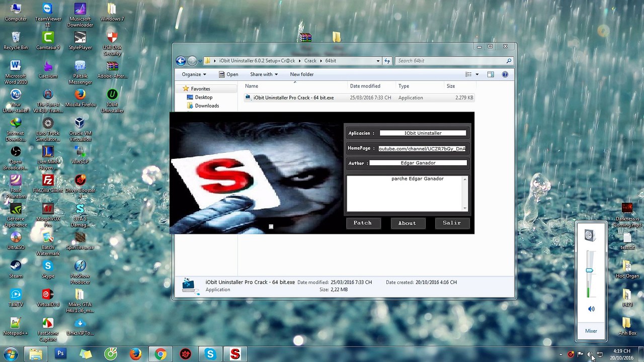Image resolution: width=644 pixels, height=362 pixels.
Task: Go back in Explorer window
Action: (181, 61)
